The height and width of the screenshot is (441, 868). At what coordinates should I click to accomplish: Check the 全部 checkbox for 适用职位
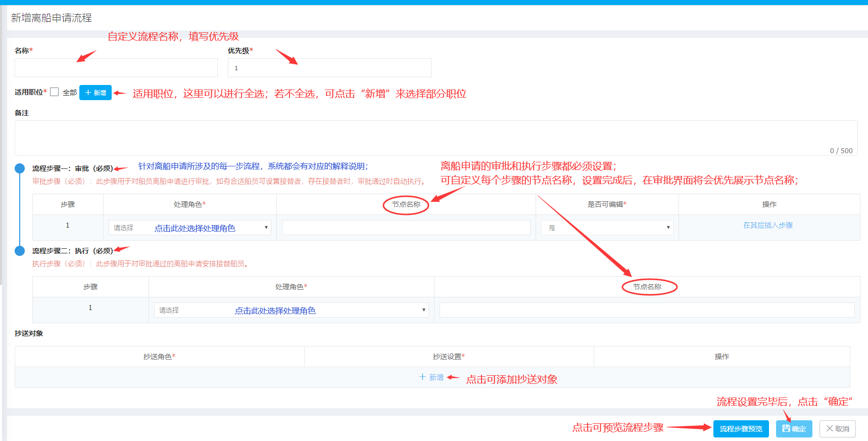click(54, 92)
